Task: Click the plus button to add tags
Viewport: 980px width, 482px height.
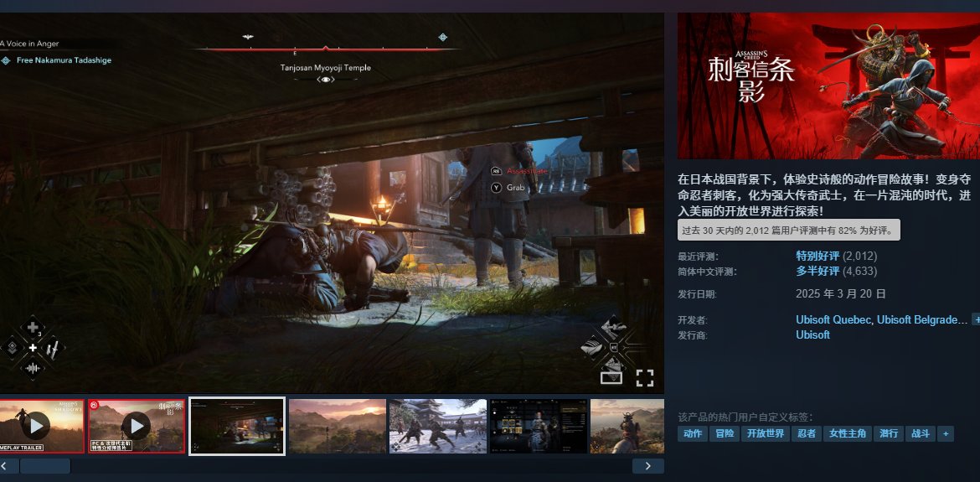Action: [946, 434]
